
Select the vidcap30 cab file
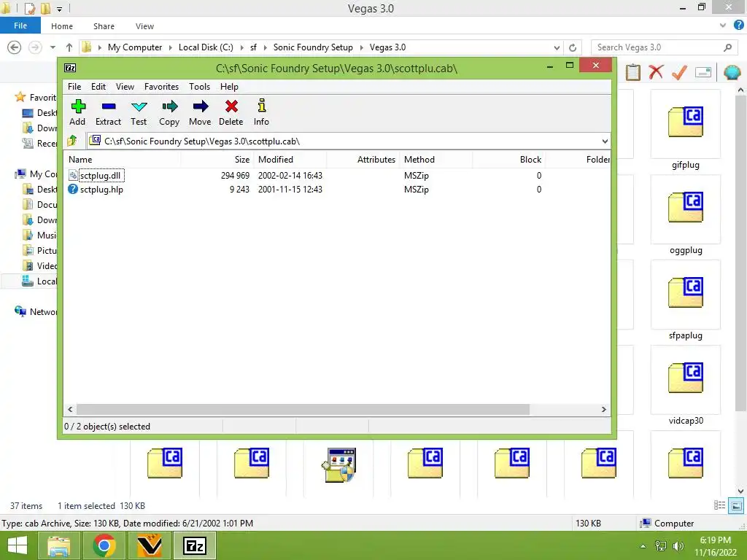pyautogui.click(x=686, y=386)
